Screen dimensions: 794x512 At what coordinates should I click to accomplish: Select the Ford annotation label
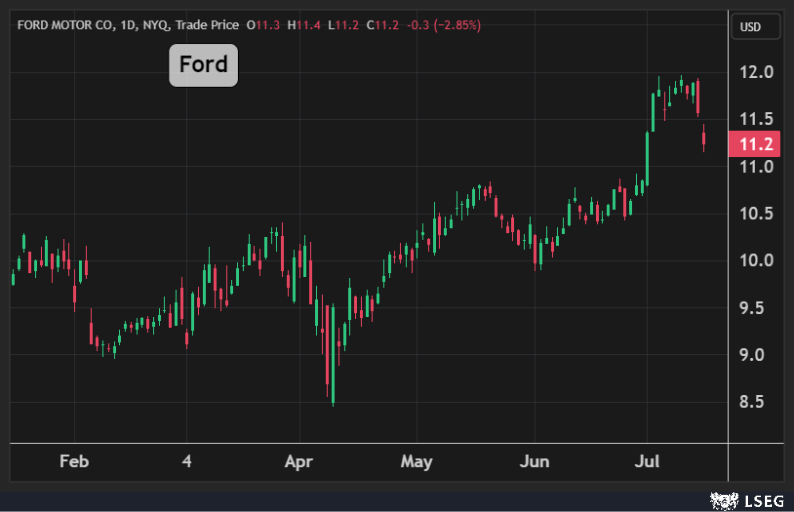[203, 66]
